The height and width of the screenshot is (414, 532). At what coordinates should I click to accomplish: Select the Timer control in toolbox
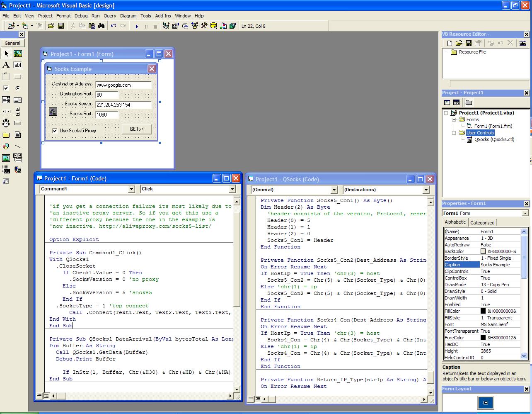[6, 123]
